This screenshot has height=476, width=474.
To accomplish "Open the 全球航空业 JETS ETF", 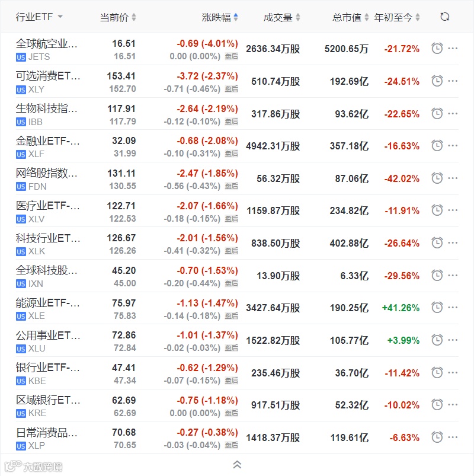I will tap(47, 49).
